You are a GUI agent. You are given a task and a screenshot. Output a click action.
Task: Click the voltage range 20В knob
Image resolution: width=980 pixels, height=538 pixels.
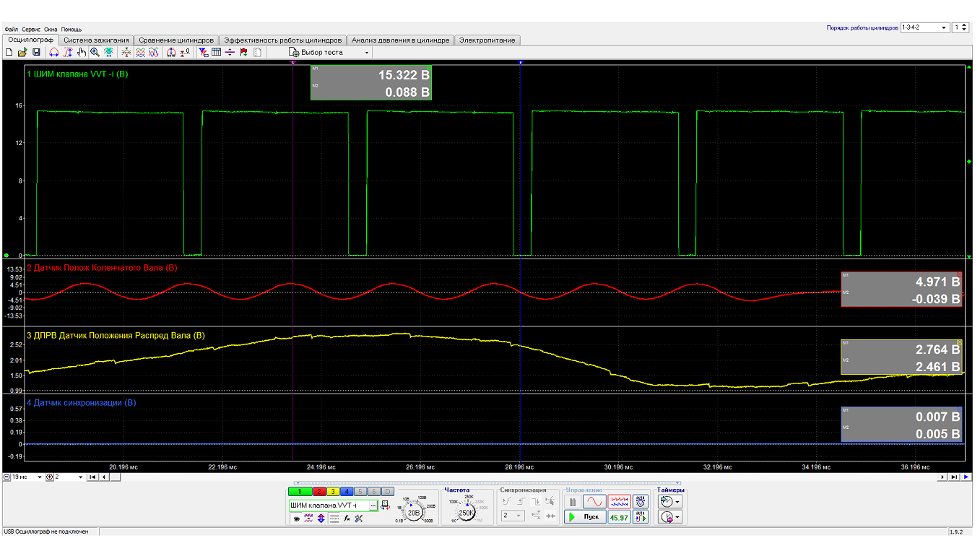point(414,513)
